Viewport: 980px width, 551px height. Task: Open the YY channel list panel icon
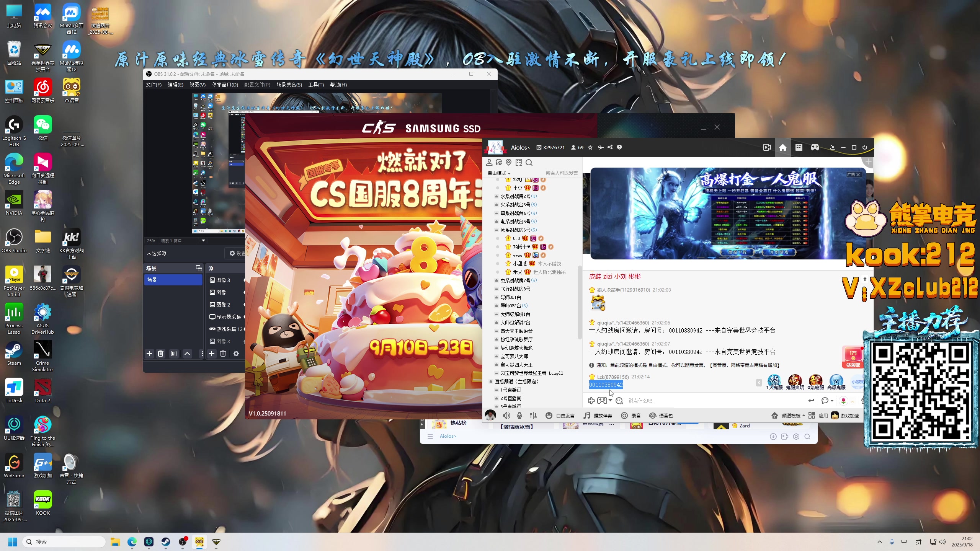[799, 147]
